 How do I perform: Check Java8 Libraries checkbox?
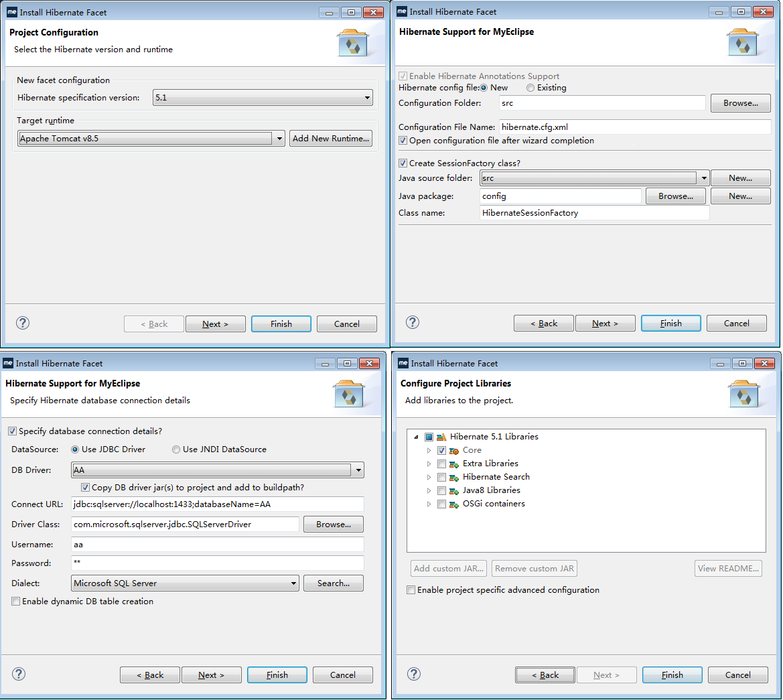click(x=441, y=491)
